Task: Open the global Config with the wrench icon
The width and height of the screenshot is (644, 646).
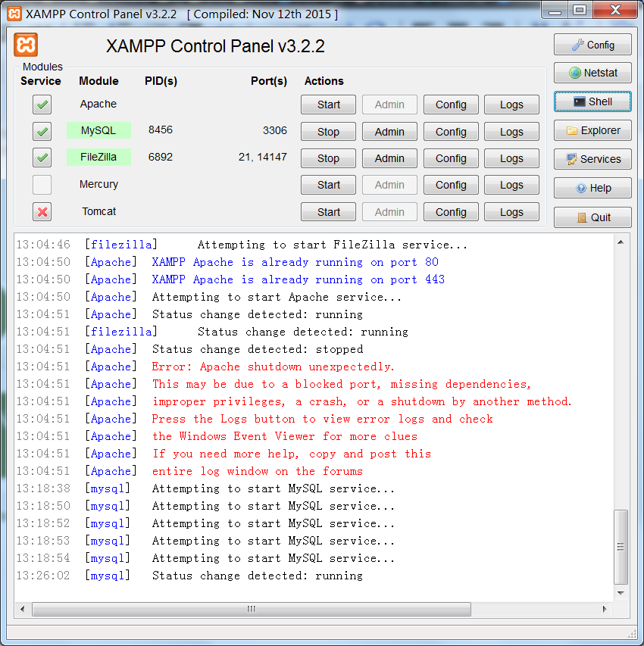Action: [x=592, y=45]
